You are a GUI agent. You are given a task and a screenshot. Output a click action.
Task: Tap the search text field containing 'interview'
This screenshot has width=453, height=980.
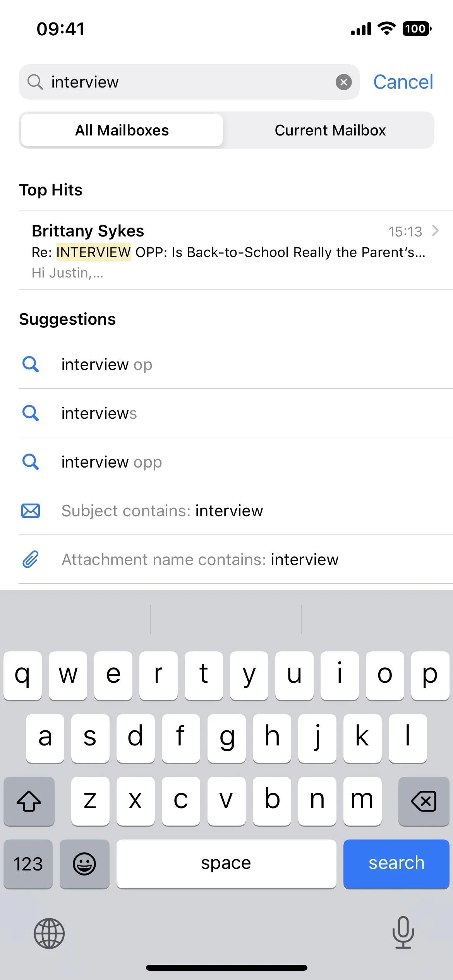coord(189,82)
